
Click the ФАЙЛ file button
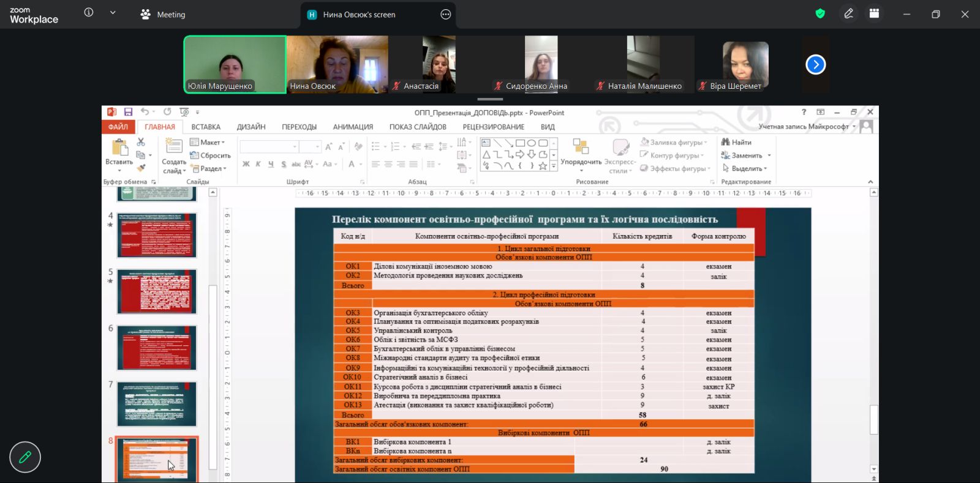pos(118,127)
